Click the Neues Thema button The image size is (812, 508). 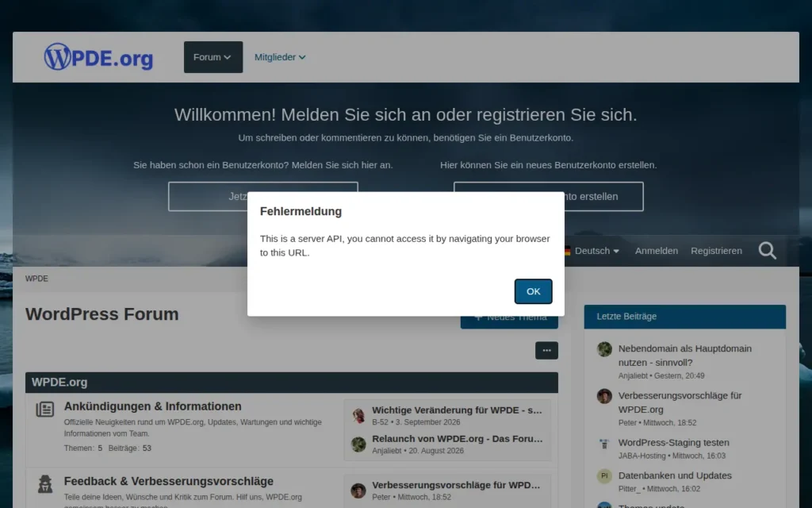tap(509, 321)
